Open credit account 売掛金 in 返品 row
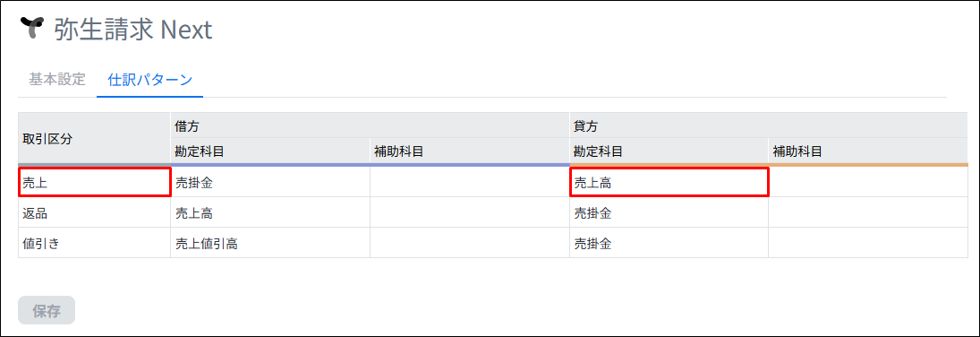Image resolution: width=980 pixels, height=337 pixels. tap(669, 212)
